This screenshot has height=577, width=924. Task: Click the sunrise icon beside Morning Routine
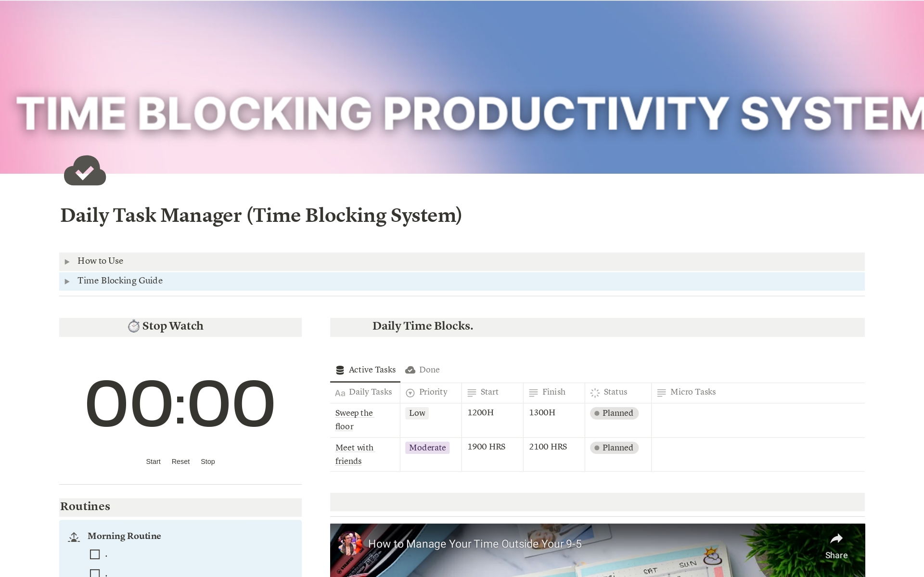73,537
